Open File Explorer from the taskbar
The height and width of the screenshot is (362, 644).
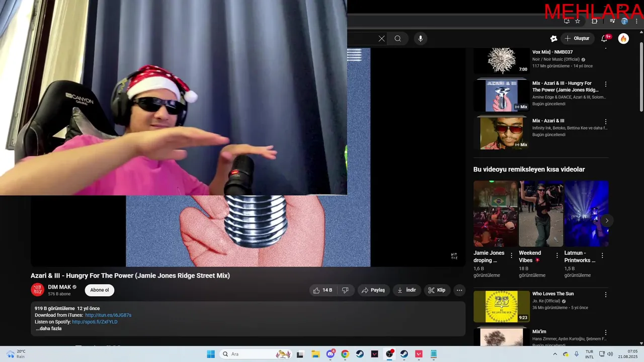[x=315, y=354]
